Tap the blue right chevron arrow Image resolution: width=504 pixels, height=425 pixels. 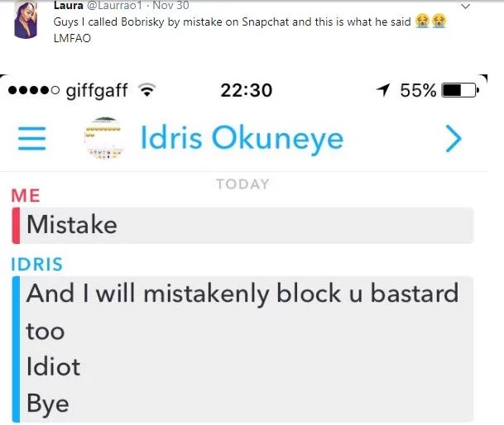(454, 138)
